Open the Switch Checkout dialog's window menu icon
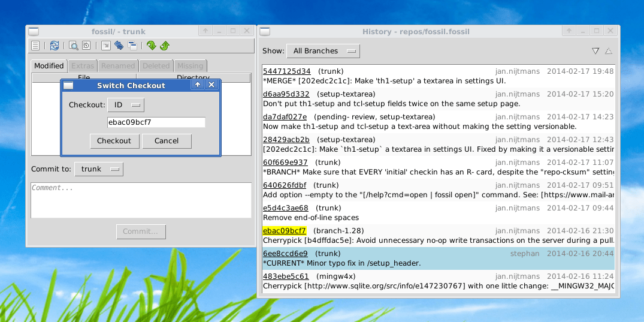The width and height of the screenshot is (644, 322). click(68, 85)
